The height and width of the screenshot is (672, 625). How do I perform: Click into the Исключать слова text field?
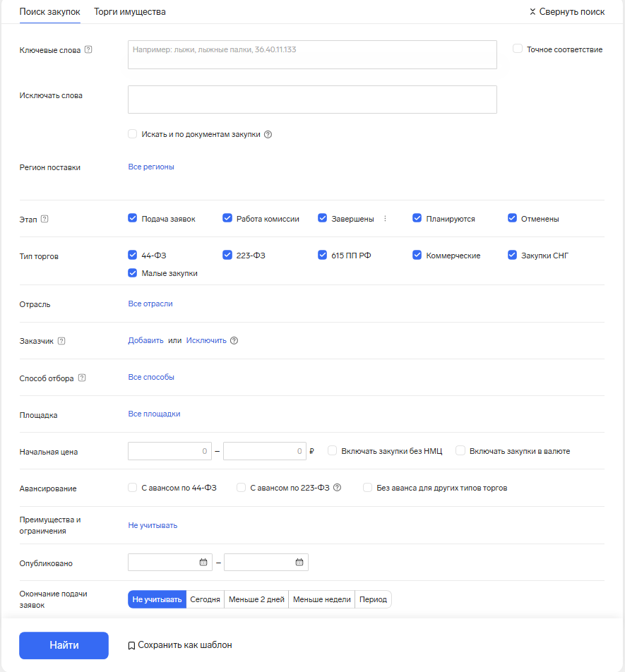(x=312, y=100)
